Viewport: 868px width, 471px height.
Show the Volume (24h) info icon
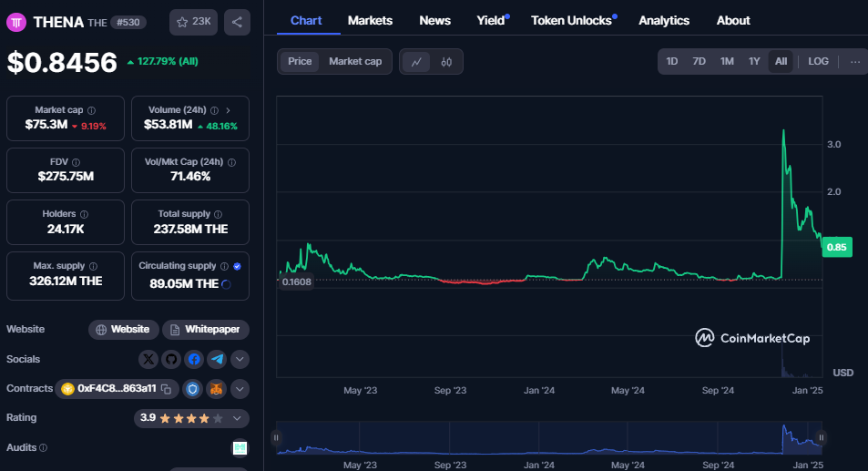tap(214, 110)
